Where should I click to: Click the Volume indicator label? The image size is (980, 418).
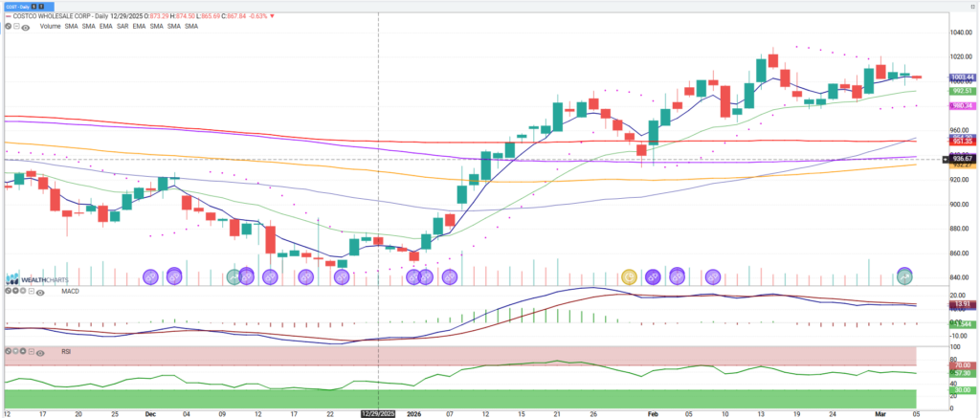50,26
